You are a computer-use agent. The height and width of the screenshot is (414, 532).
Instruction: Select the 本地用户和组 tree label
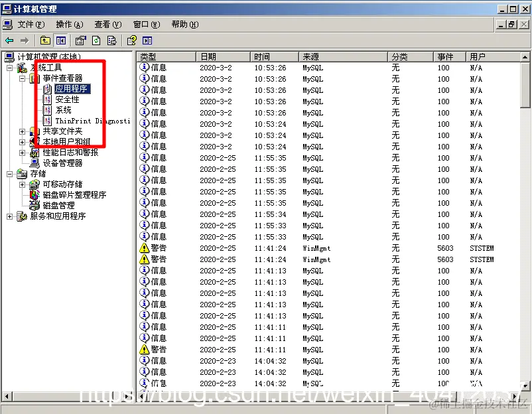(66, 142)
